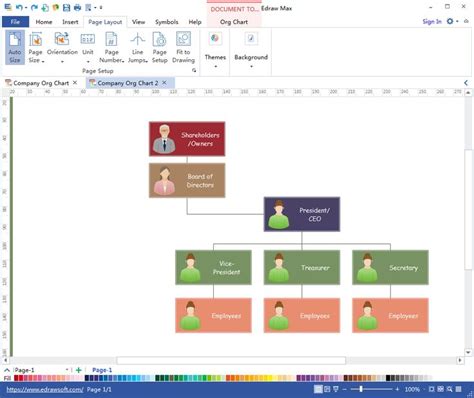This screenshot has height=398, width=474.
Task: Click the Print icon in quick access
Action: pyautogui.click(x=77, y=7)
